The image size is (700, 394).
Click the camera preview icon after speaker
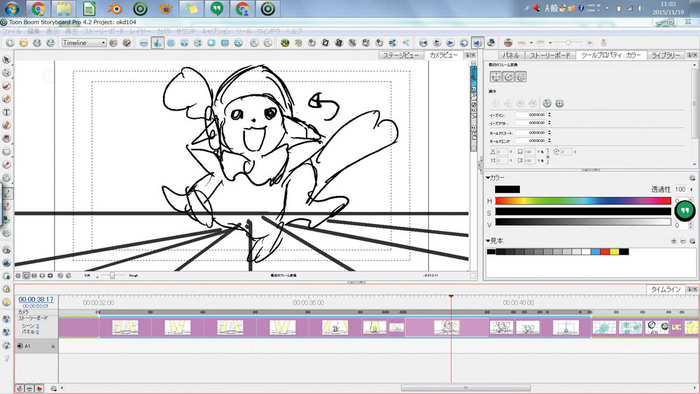click(491, 43)
